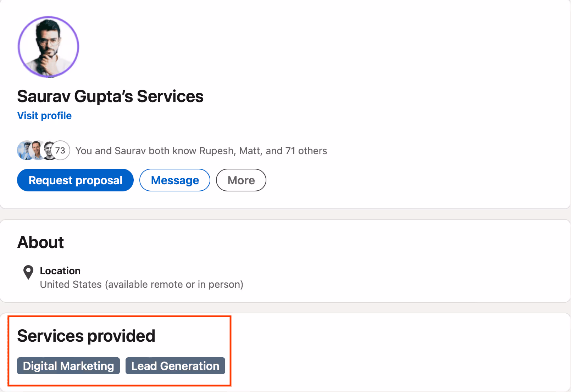The image size is (571, 392).
Task: Click the Saurav Gupta's Services title
Action: 110,96
